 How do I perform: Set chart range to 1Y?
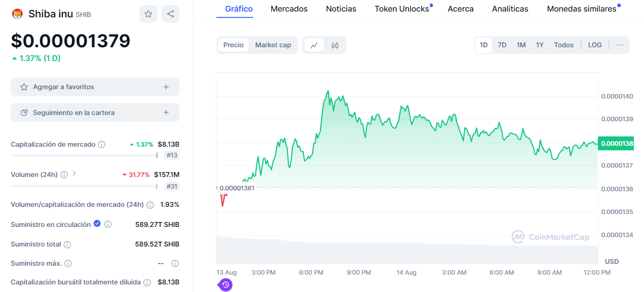pos(540,45)
